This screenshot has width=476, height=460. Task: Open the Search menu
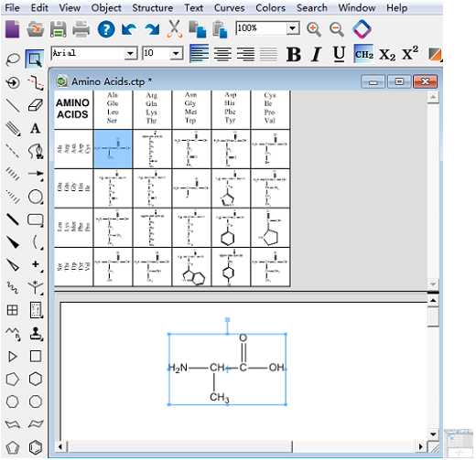(x=312, y=7)
